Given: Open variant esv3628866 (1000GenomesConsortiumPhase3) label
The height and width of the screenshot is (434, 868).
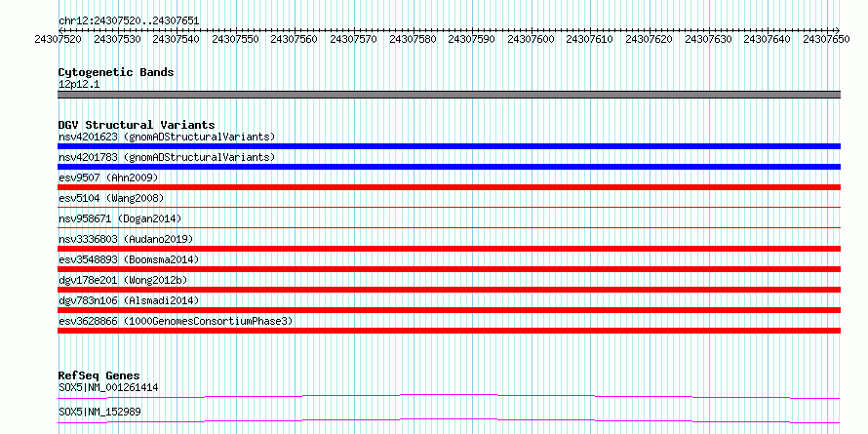Looking at the screenshot, I should pos(176,321).
